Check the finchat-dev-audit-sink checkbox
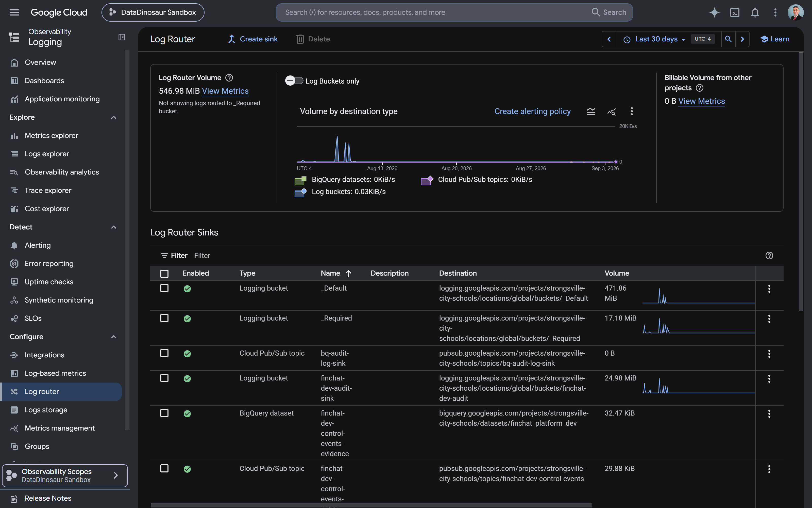Screen dimensions: 812x508 164,378
